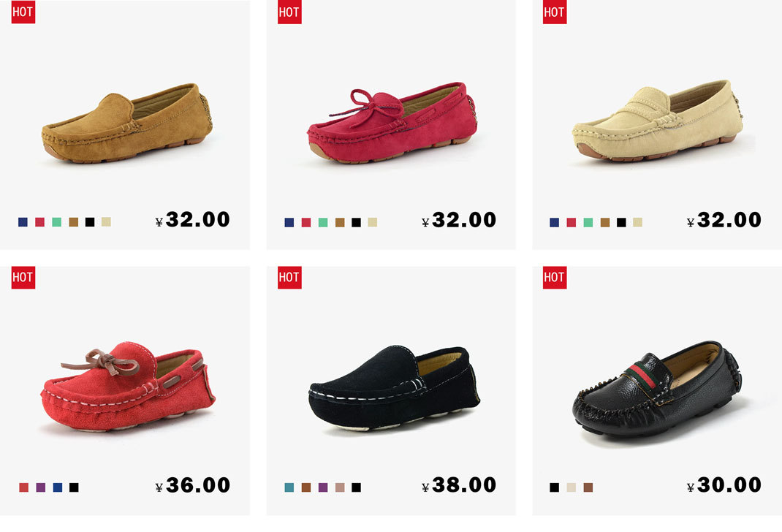Open the black leather striped loafer image

[x=657, y=389]
